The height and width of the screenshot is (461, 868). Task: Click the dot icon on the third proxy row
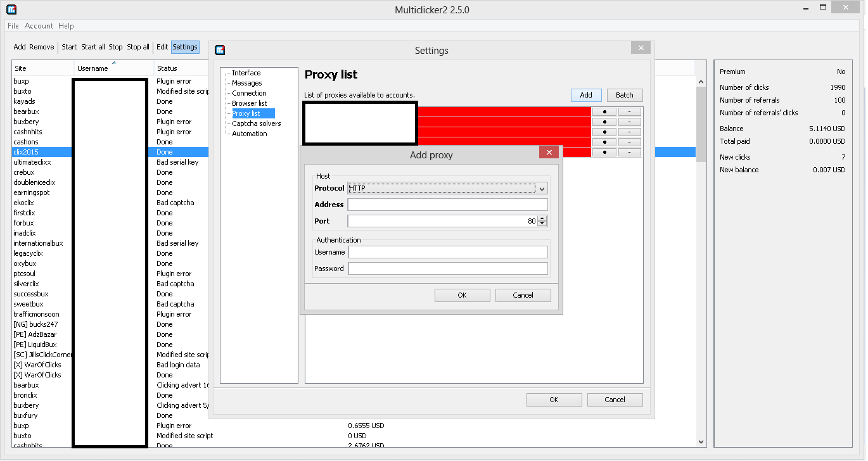click(604, 132)
